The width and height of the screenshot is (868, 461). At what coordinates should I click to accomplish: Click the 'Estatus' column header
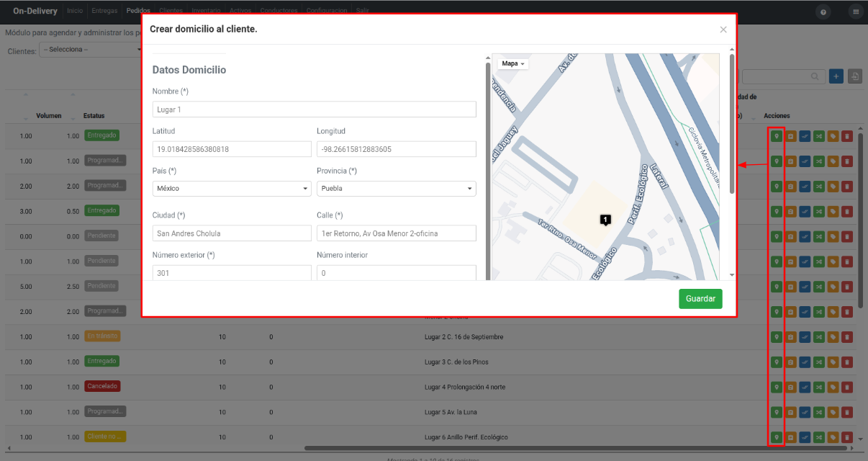pyautogui.click(x=94, y=116)
